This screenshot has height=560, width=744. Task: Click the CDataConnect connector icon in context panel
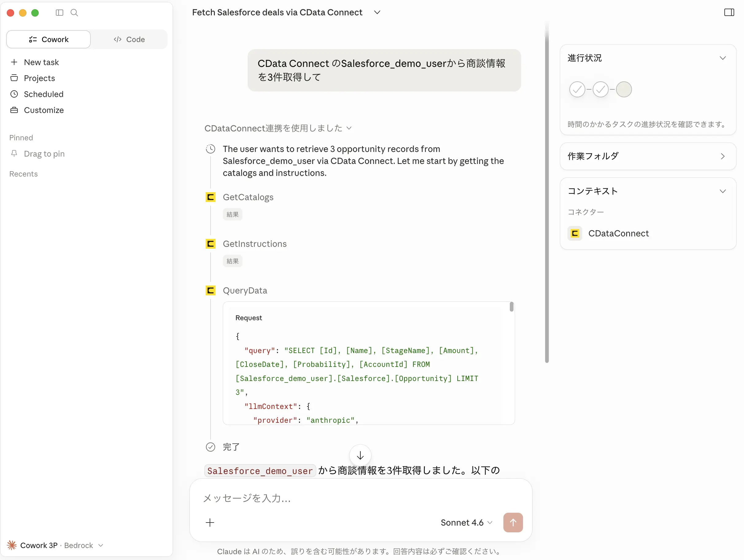(575, 233)
